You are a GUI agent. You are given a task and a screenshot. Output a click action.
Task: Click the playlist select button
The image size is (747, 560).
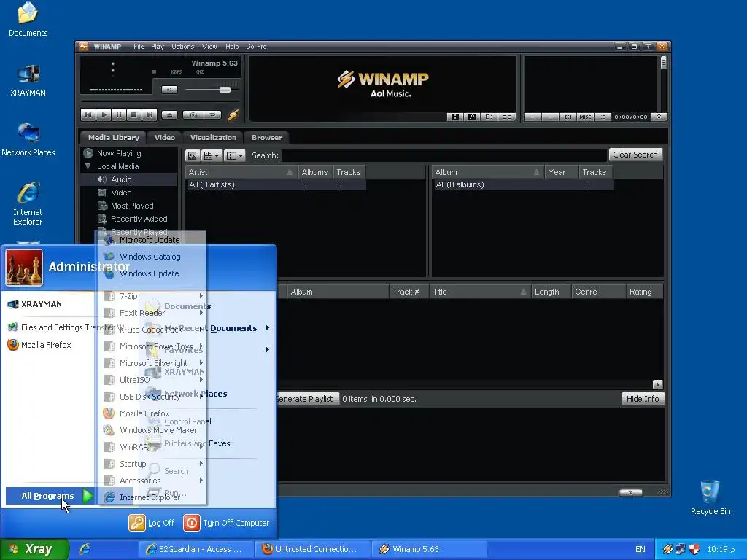click(x=568, y=117)
